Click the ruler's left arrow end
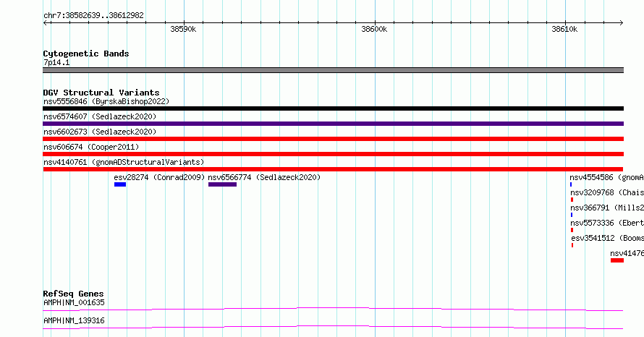644x337 pixels. pyautogui.click(x=45, y=22)
